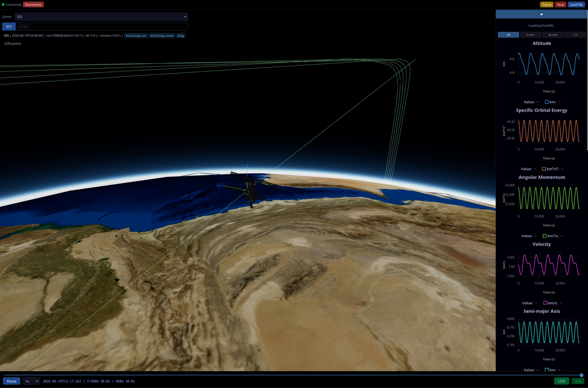Click the Load File button
The image size is (588, 388).
[576, 4]
